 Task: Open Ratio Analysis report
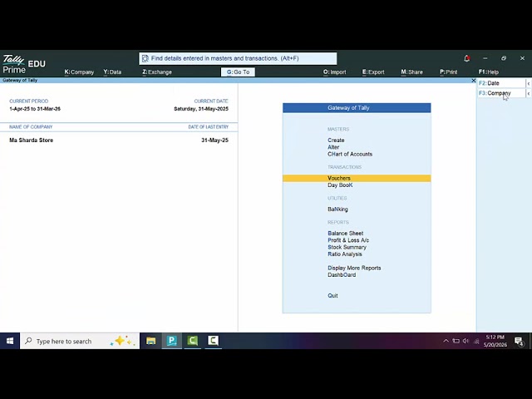(345, 254)
